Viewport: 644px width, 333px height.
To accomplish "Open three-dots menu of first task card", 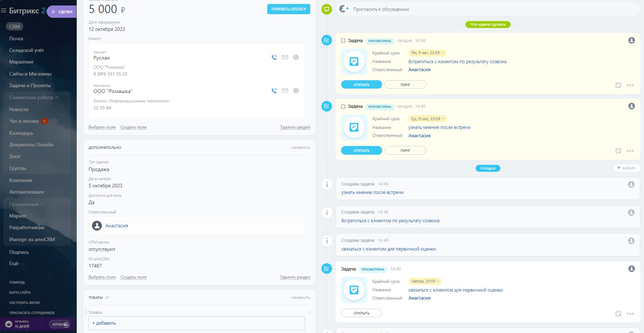I will tap(630, 85).
